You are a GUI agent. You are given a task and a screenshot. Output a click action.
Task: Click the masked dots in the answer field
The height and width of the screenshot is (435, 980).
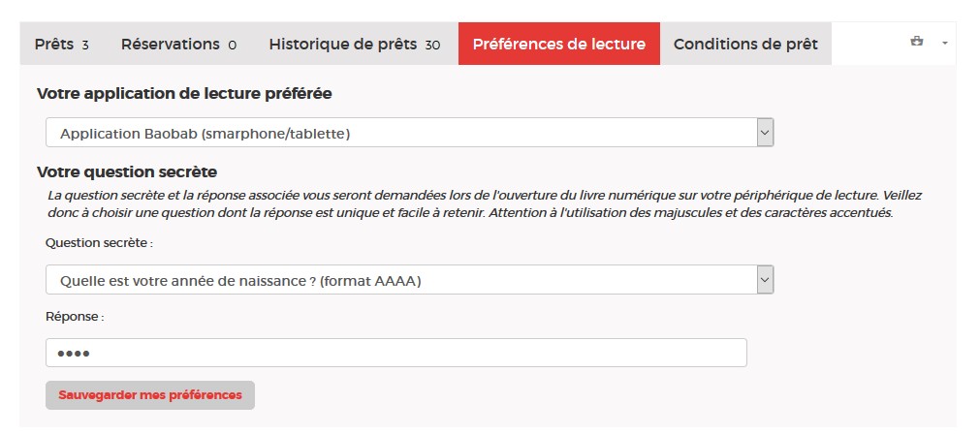pos(74,354)
